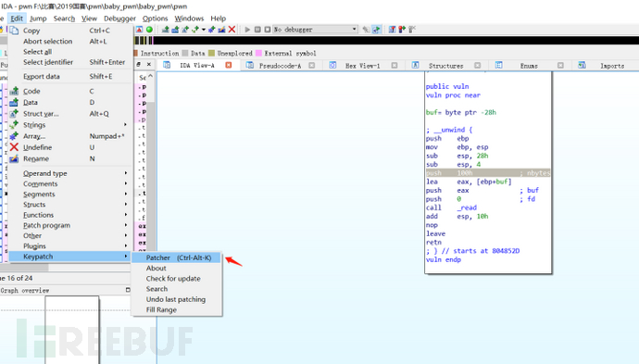
Task: Open the Structures tab
Action: click(445, 66)
